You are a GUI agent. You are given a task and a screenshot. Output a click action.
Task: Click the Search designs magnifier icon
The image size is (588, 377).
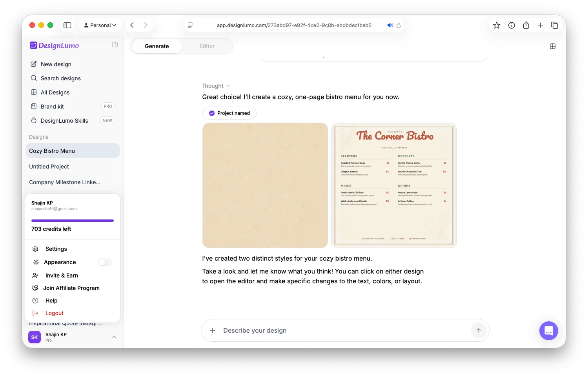tap(34, 78)
